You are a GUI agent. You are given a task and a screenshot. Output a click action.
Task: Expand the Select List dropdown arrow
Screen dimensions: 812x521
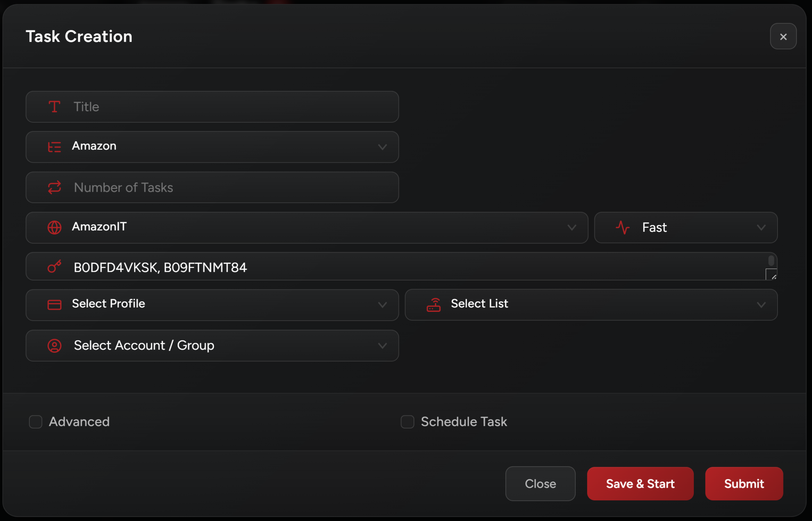coord(761,305)
